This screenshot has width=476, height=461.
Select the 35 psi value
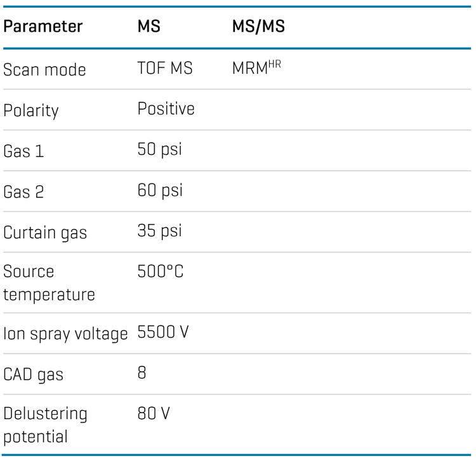tap(160, 231)
